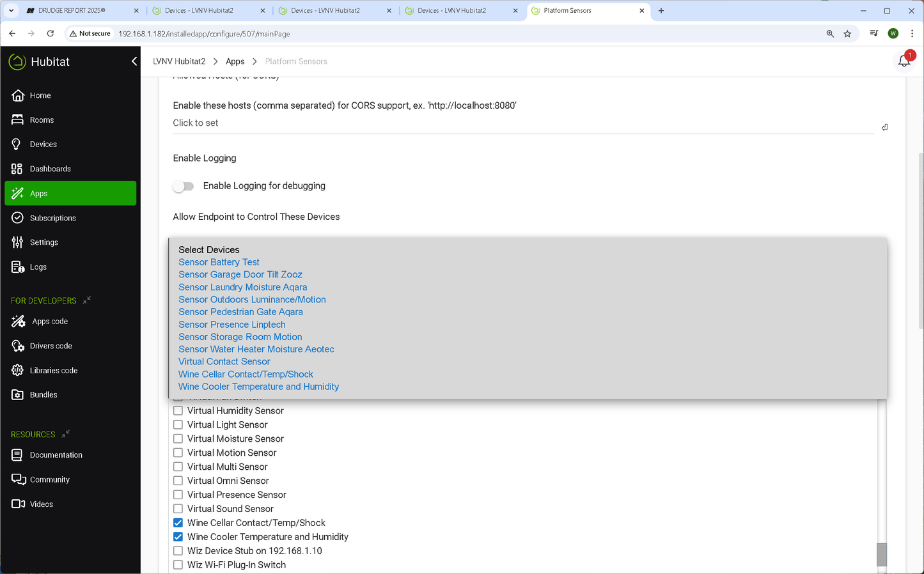
Task: Open Rooms from the sidebar
Action: pyautogui.click(x=18, y=120)
